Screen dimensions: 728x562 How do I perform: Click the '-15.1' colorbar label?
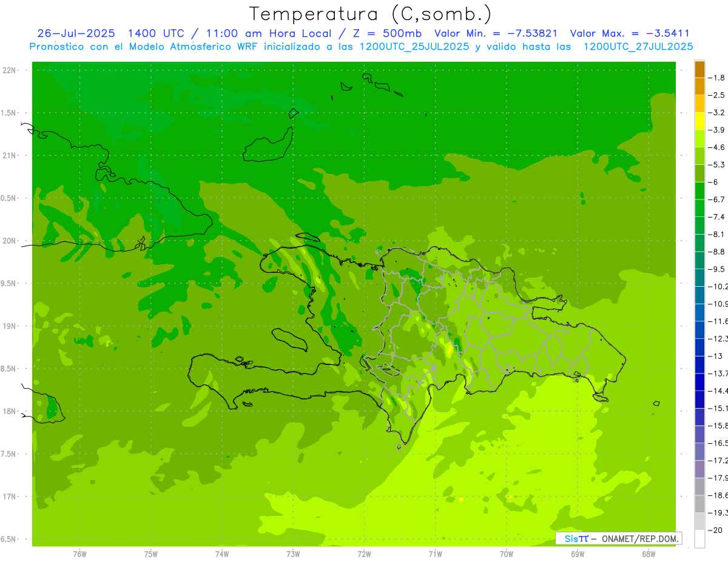(718, 409)
